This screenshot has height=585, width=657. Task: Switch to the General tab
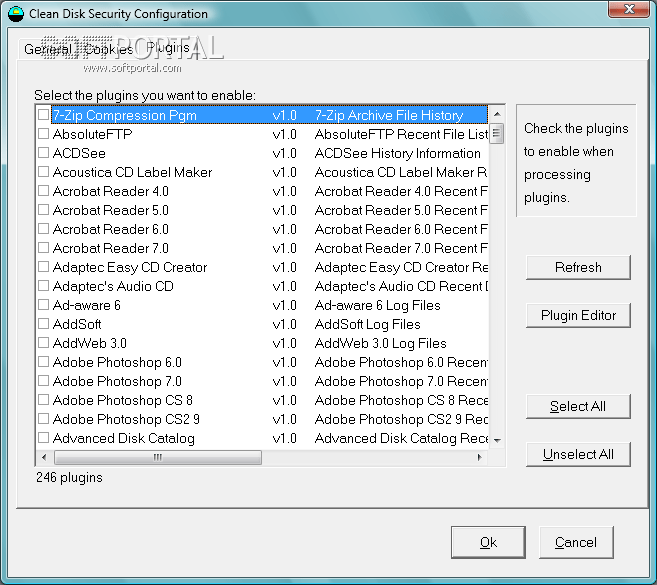point(48,49)
